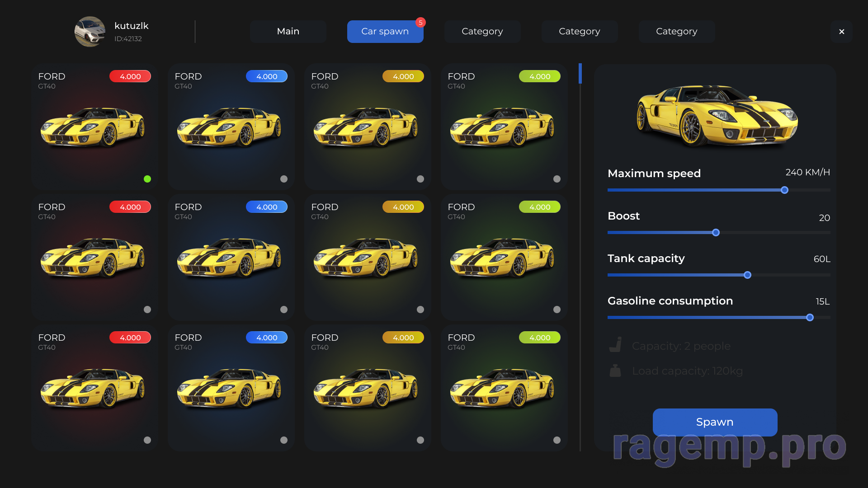Click the weight icon beside Load capacity: 120kg
This screenshot has width=868, height=488.
pos(615,371)
